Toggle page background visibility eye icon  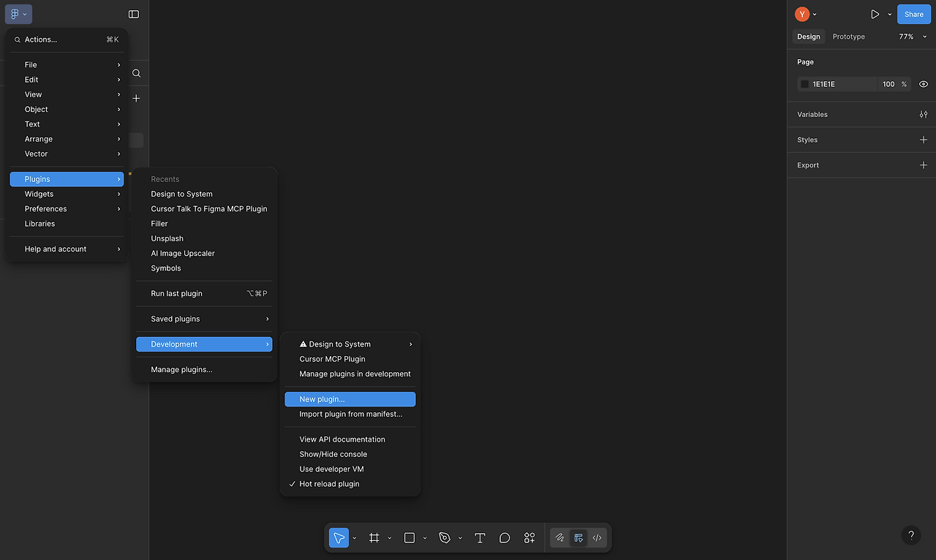pyautogui.click(x=924, y=84)
